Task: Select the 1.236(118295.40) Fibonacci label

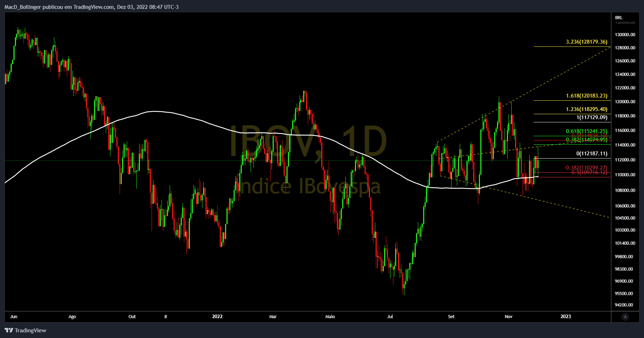Action: tap(586, 109)
